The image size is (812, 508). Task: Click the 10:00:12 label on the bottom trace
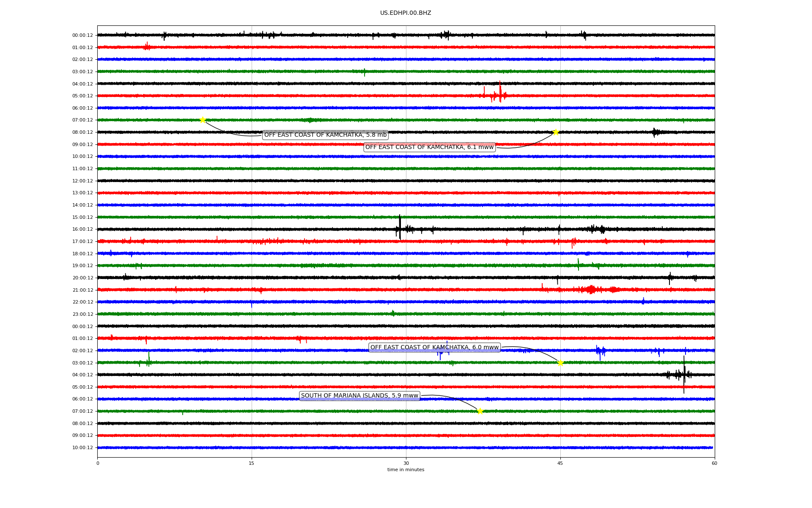click(x=82, y=448)
